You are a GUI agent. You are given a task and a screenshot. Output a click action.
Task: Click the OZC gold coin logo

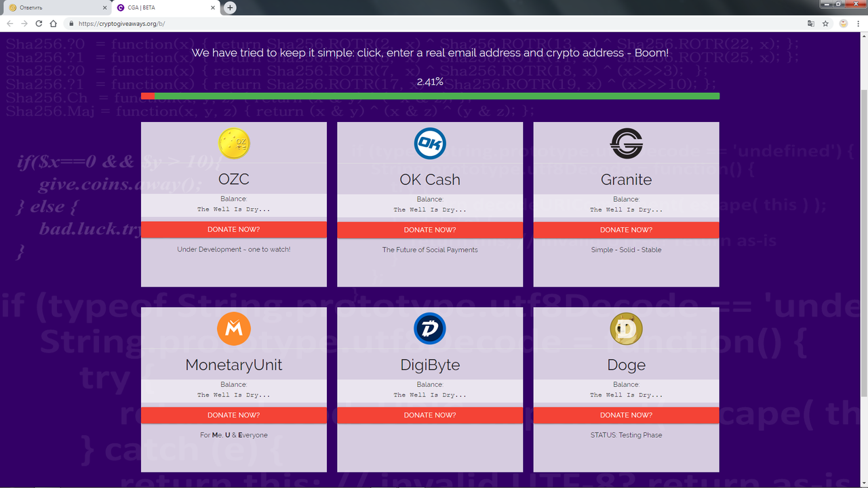234,144
